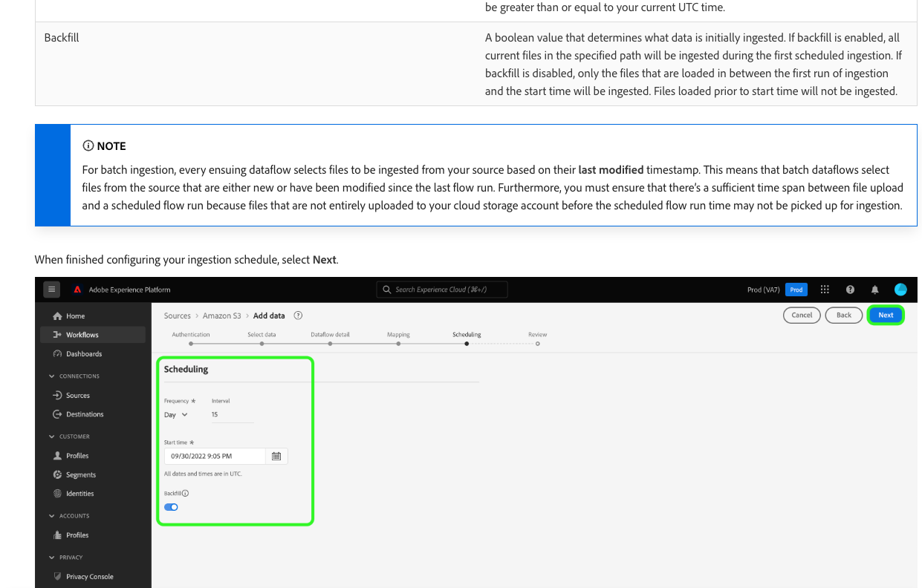Click the Scheduling progress indicator dot
The height and width of the screenshot is (588, 922).
point(467,343)
